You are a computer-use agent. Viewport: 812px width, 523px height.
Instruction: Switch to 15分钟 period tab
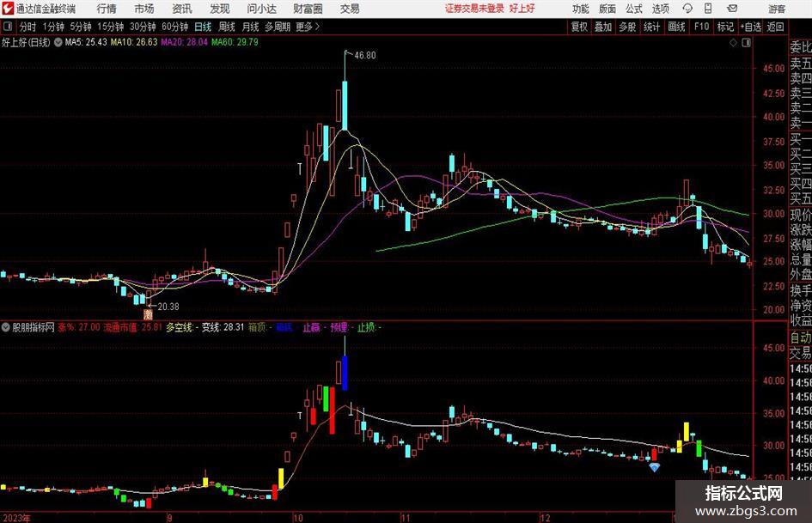(x=110, y=27)
